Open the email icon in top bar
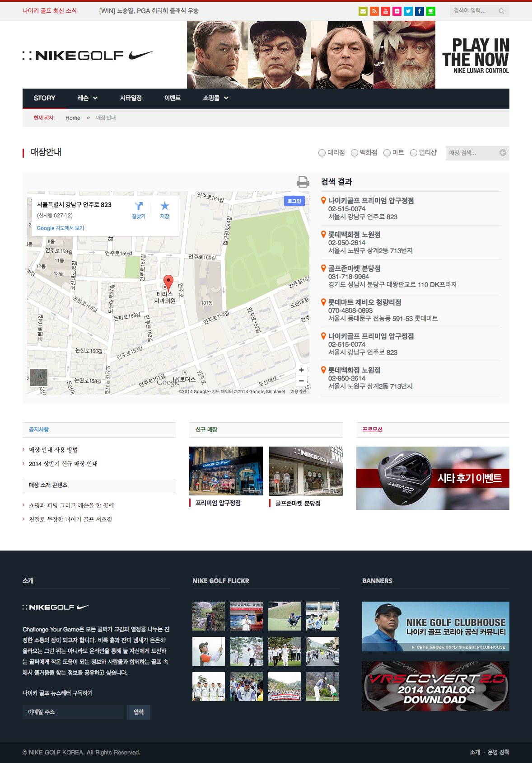Image resolution: width=532 pixels, height=763 pixels. pyautogui.click(x=363, y=11)
